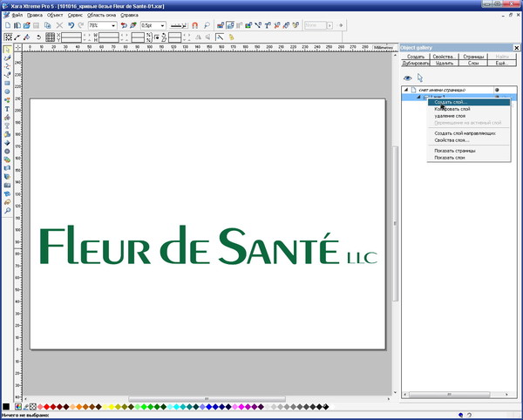Click the horizontal canvas scrollbar
The image size is (523, 420).
tap(207, 399)
